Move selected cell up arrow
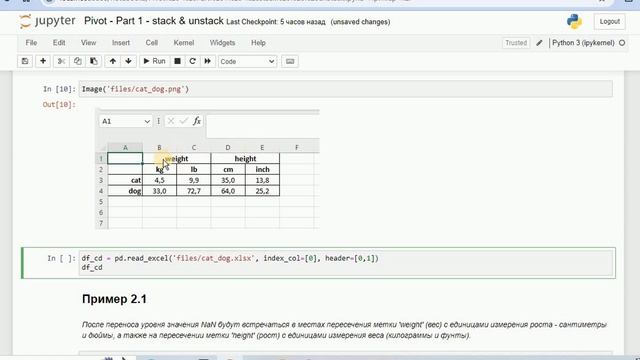The image size is (640, 360). click(x=113, y=61)
